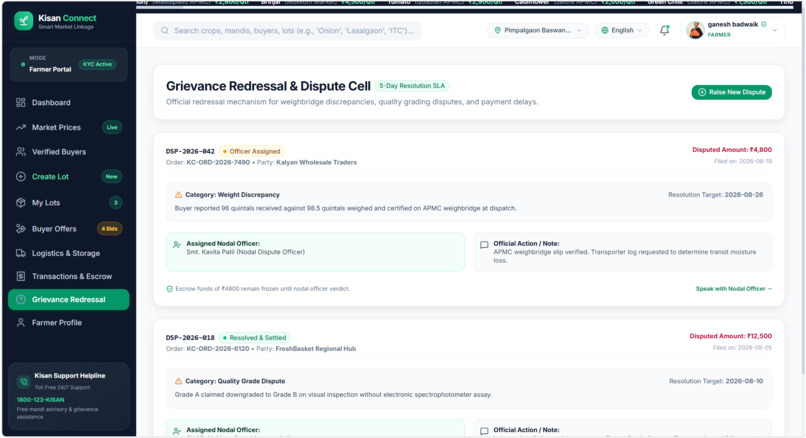Open Create Lot page

(x=68, y=176)
